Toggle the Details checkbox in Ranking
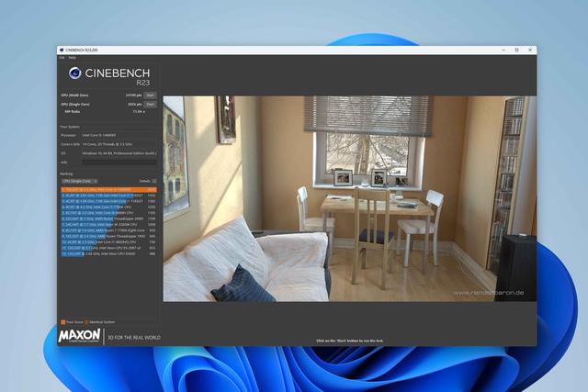 coord(154,181)
